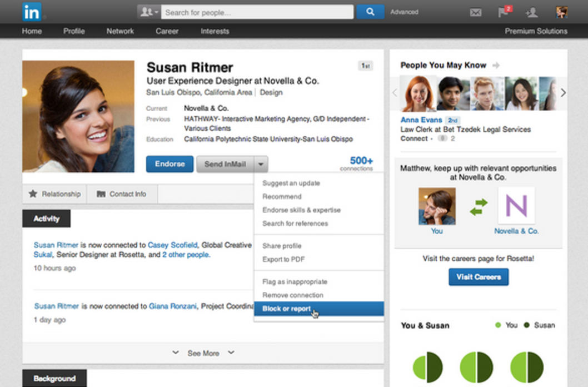Image resolution: width=588 pixels, height=387 pixels.
Task: Click the add connections person icon
Action: click(532, 12)
